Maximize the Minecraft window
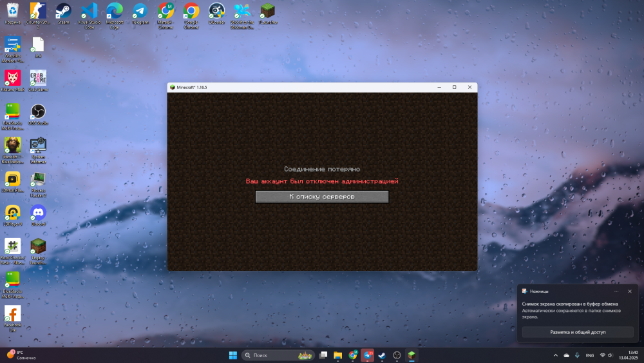 [x=454, y=87]
